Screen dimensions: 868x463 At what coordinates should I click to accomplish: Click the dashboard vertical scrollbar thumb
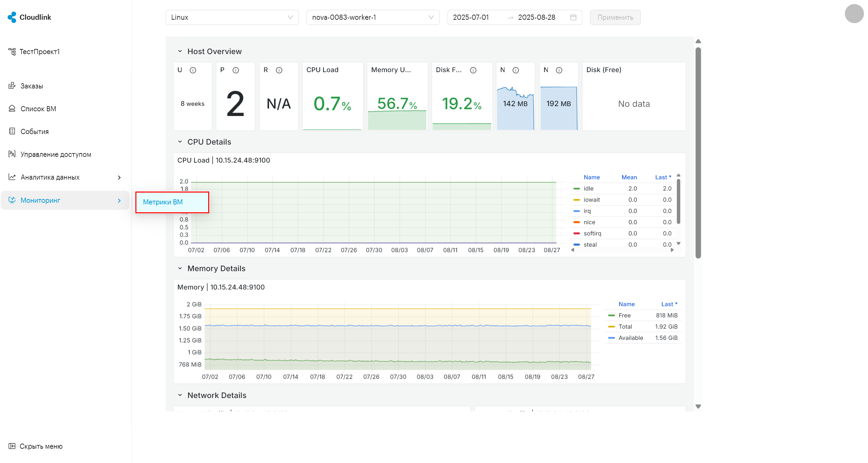click(698, 153)
